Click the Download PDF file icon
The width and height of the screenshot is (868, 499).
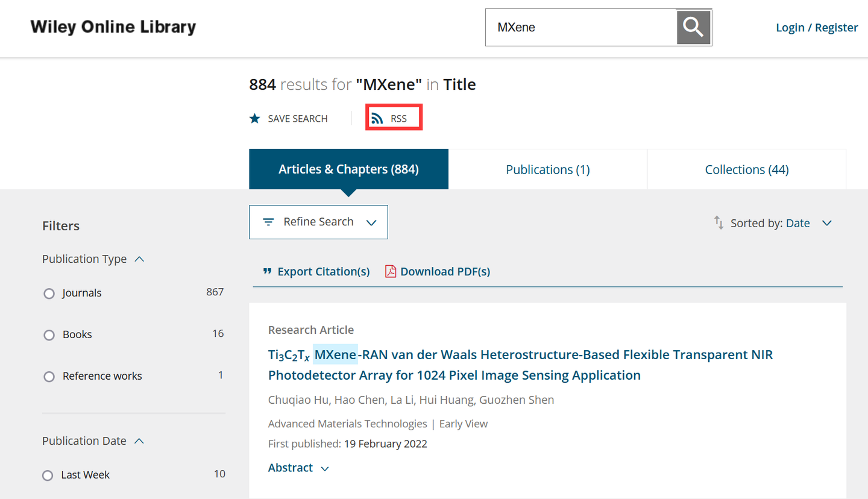point(391,272)
